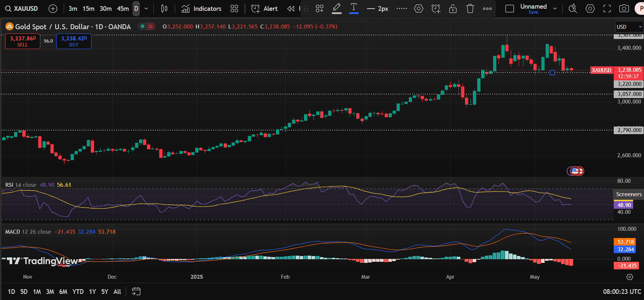Open drawing settings hexagon icon in floating toolbar
The height and width of the screenshot is (300, 644).
(419, 9)
